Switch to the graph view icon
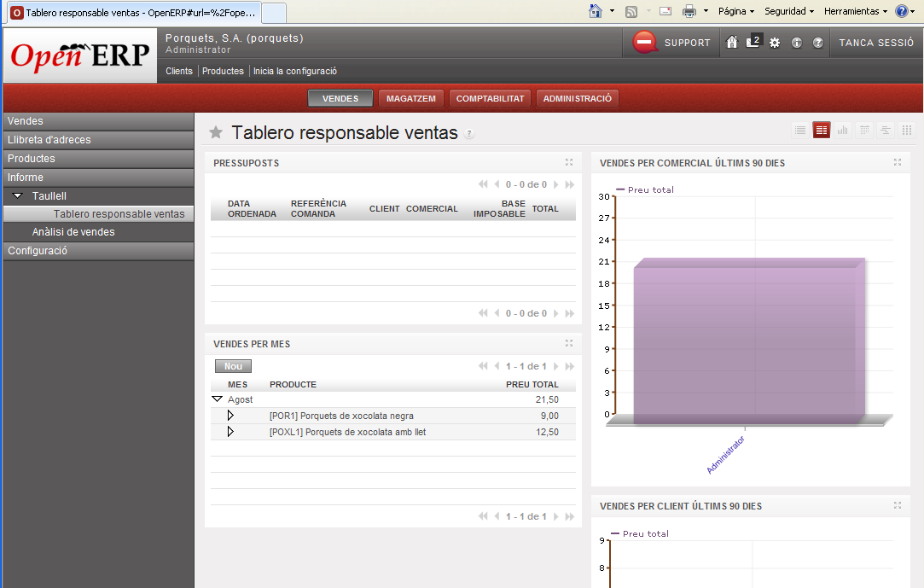This screenshot has width=924, height=588. pos(843,130)
